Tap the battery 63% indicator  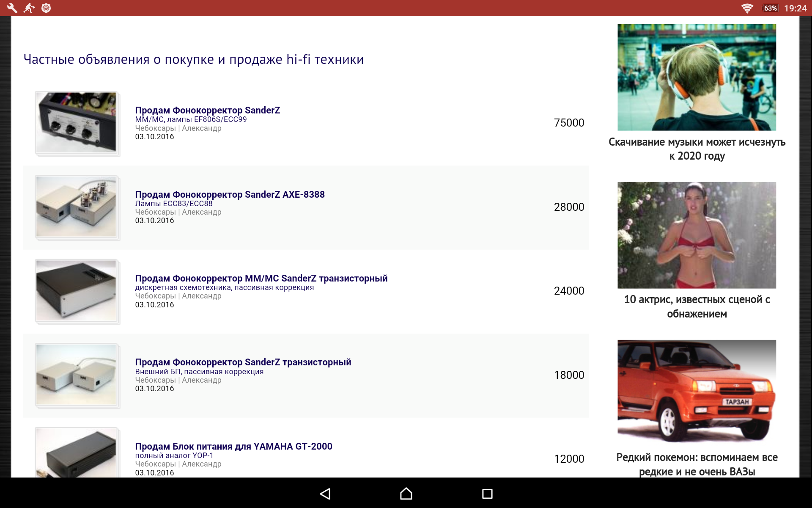(770, 8)
